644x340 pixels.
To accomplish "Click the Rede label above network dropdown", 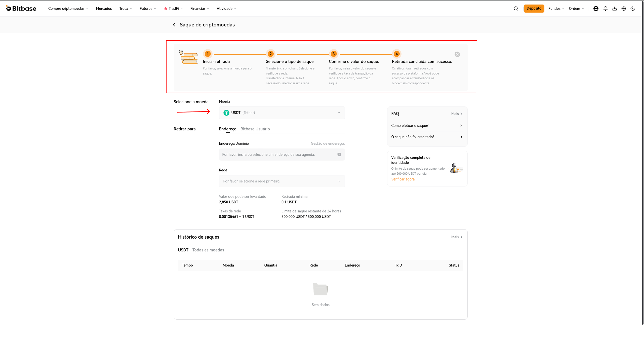I will click(223, 170).
